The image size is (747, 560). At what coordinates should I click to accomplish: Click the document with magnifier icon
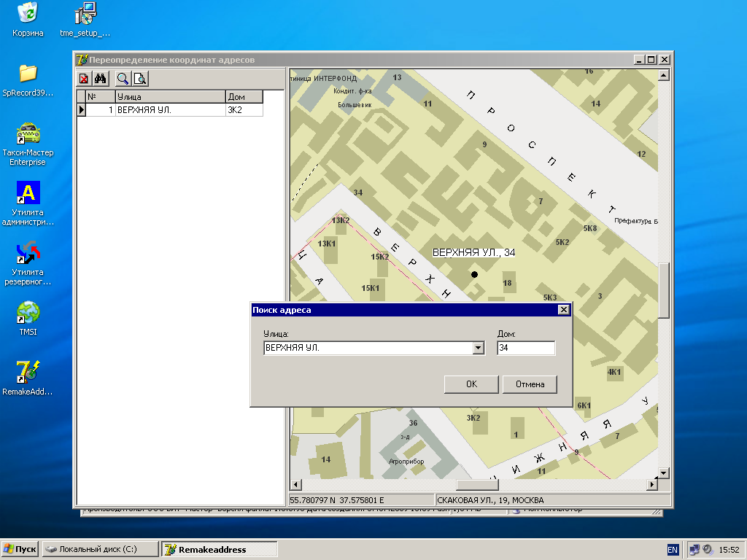pyautogui.click(x=139, y=79)
